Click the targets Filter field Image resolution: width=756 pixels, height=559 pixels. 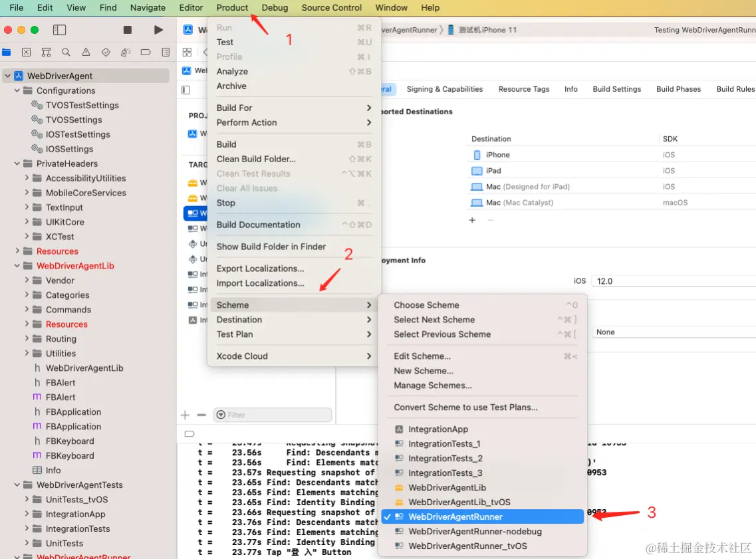273,415
